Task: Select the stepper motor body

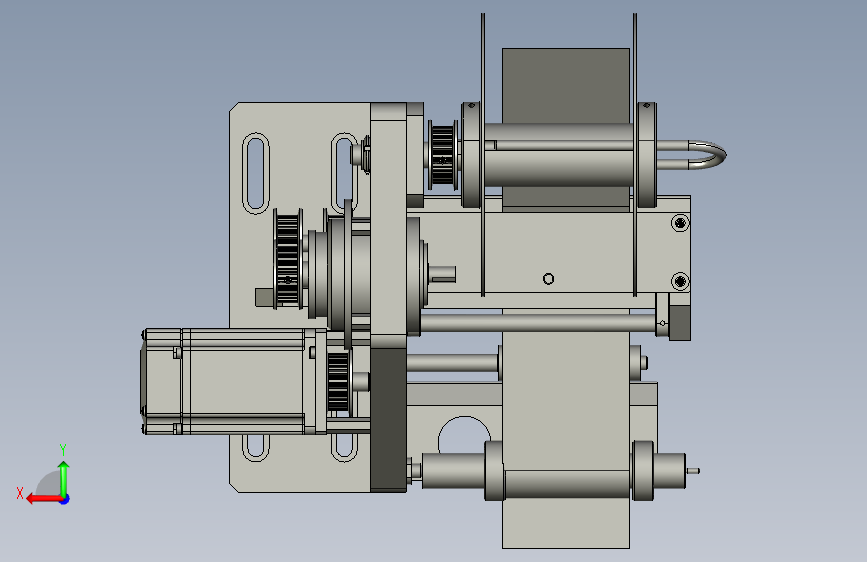Action: click(232, 381)
